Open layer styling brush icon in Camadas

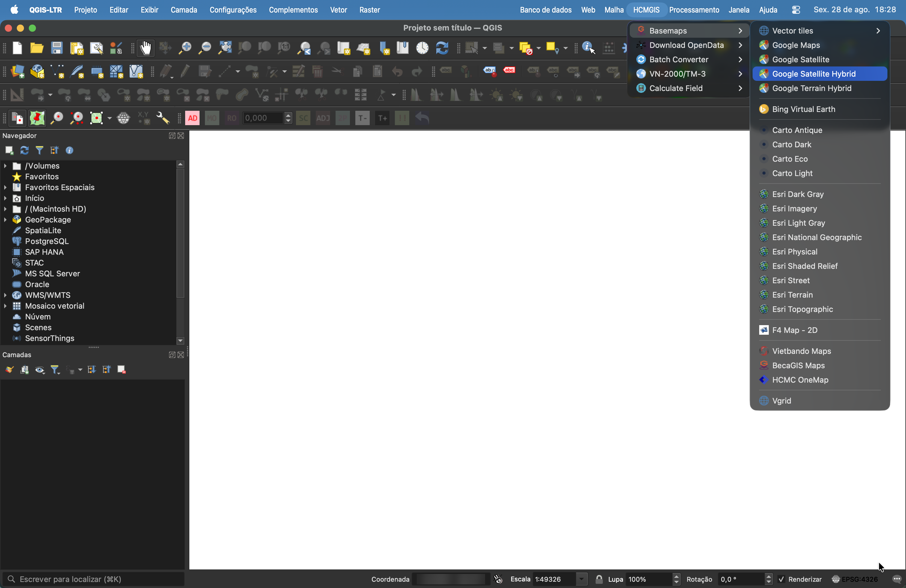[9, 370]
